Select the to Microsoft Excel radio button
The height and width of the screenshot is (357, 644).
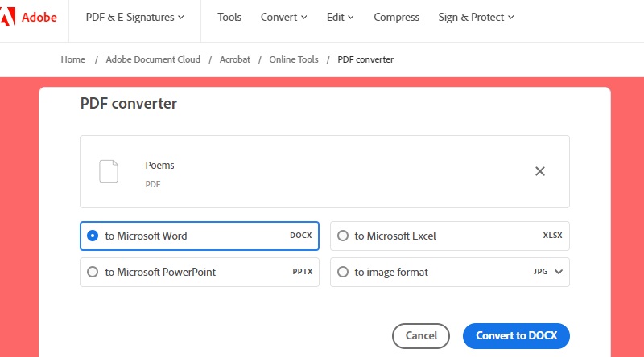coord(343,236)
